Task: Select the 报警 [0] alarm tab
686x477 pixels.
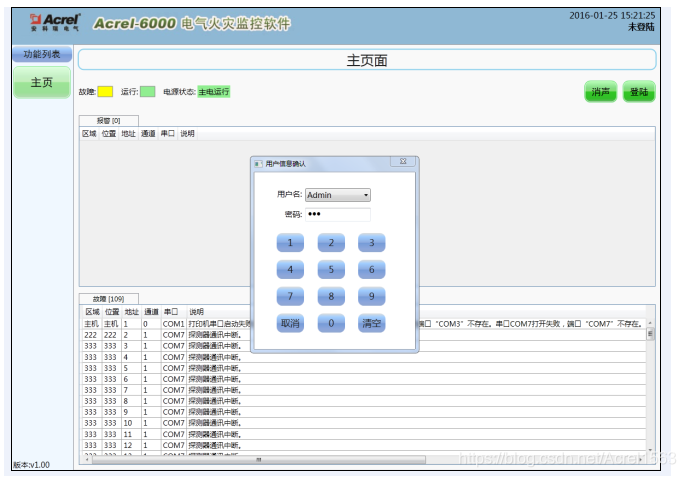Action: coord(109,121)
